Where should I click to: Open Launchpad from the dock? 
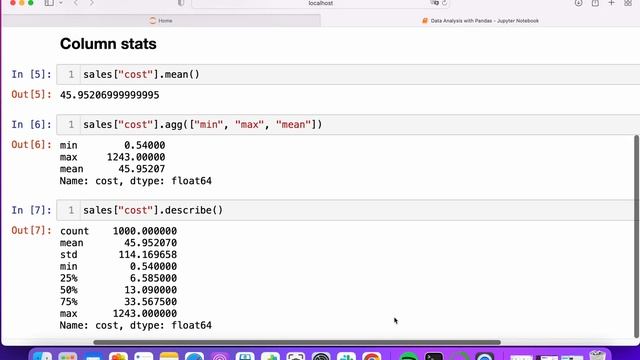(68, 356)
